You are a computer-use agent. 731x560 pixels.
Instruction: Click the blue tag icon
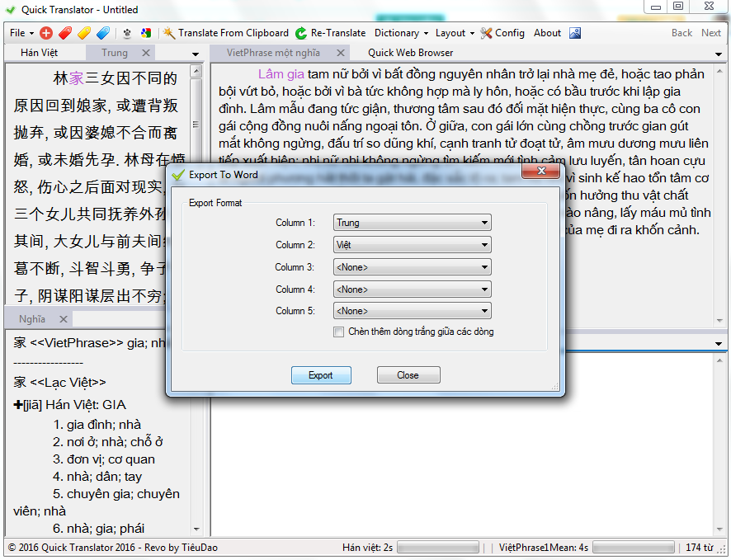pyautogui.click(x=103, y=33)
